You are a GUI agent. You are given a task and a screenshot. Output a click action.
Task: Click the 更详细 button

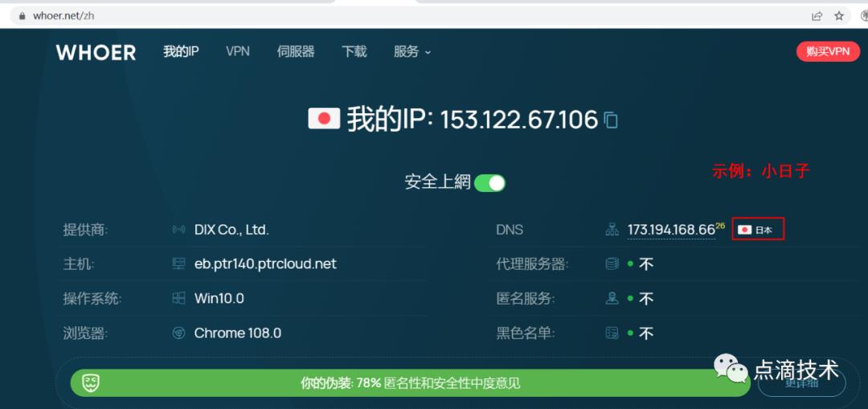801,383
